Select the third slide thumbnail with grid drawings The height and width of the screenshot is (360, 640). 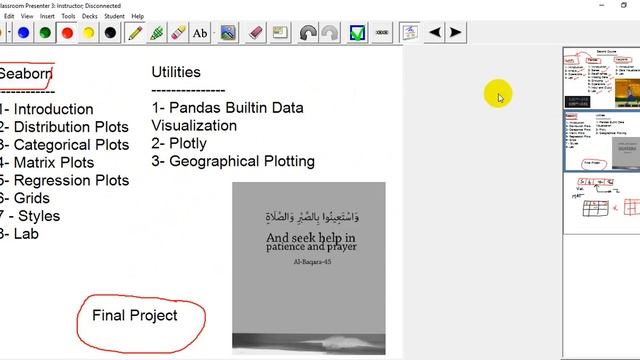point(602,203)
